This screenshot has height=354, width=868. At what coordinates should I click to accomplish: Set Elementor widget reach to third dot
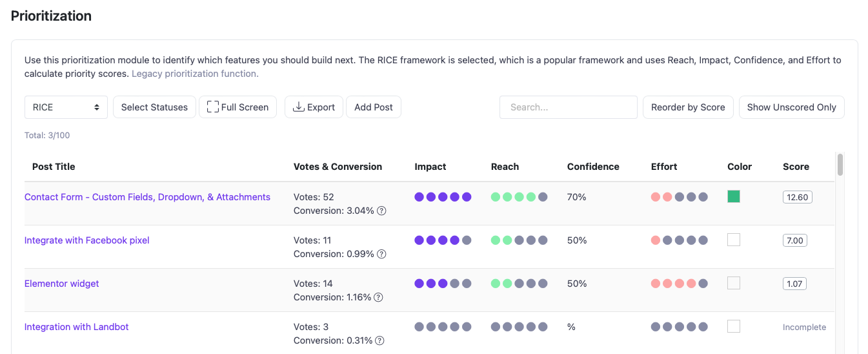tap(520, 284)
